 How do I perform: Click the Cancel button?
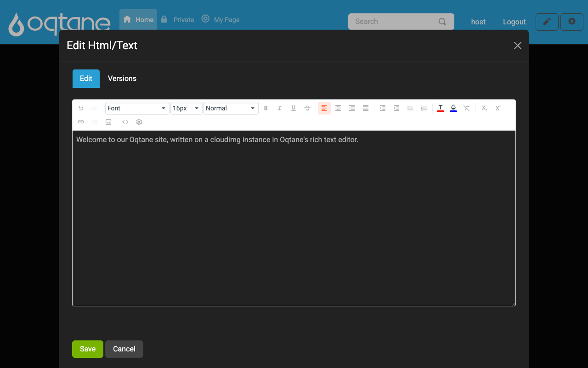point(124,349)
